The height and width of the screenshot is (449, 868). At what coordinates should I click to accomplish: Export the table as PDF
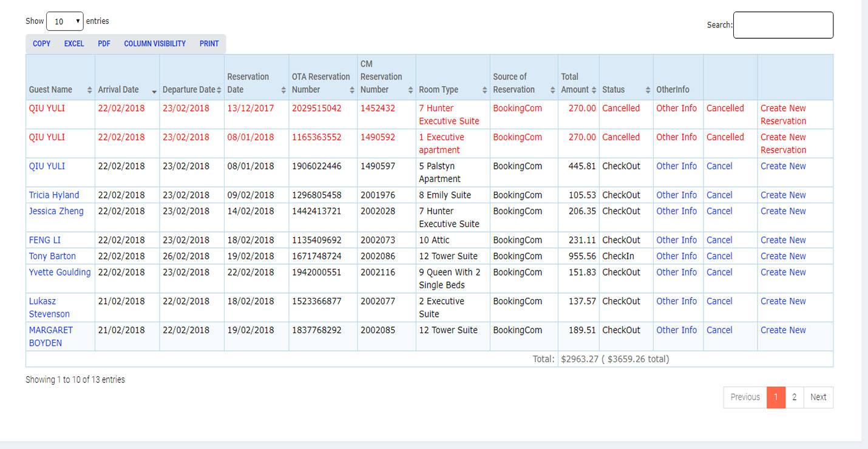[x=104, y=44]
